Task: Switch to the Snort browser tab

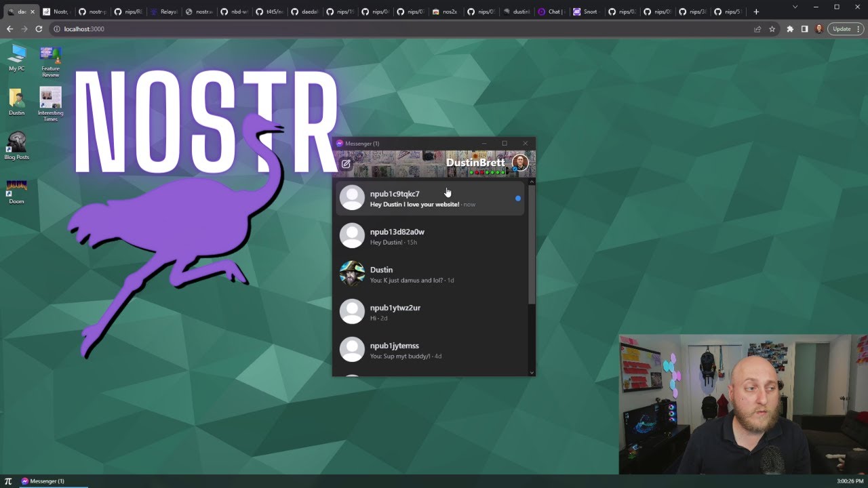Action: tap(587, 12)
